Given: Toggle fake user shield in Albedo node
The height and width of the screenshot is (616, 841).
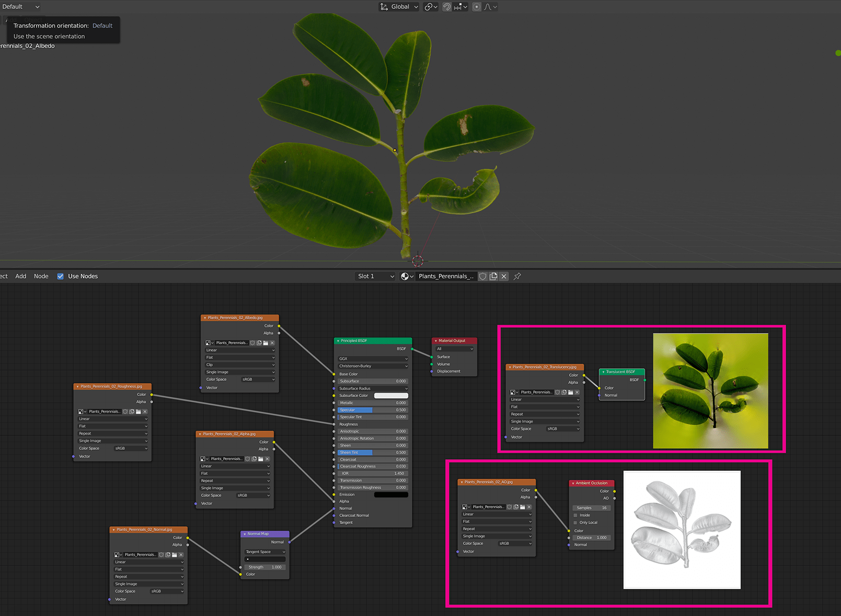Looking at the screenshot, I should coord(252,343).
